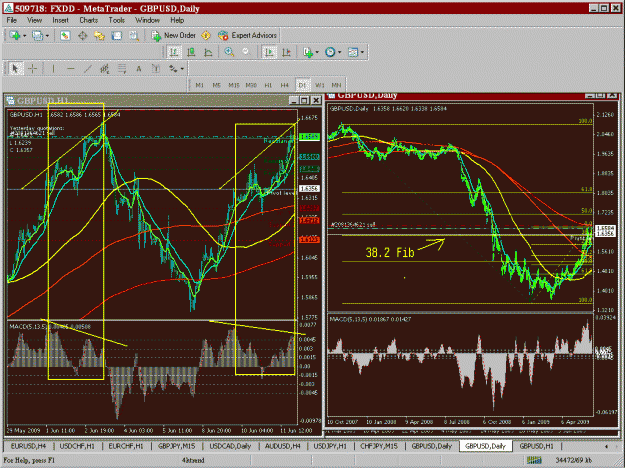Launch the Strategy Tester icon
625x468 pixels.
[x=134, y=35]
